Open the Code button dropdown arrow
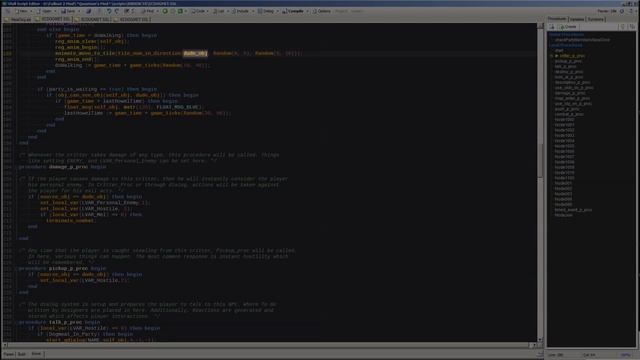Screen dimensions: 640x360 point(208,11)
